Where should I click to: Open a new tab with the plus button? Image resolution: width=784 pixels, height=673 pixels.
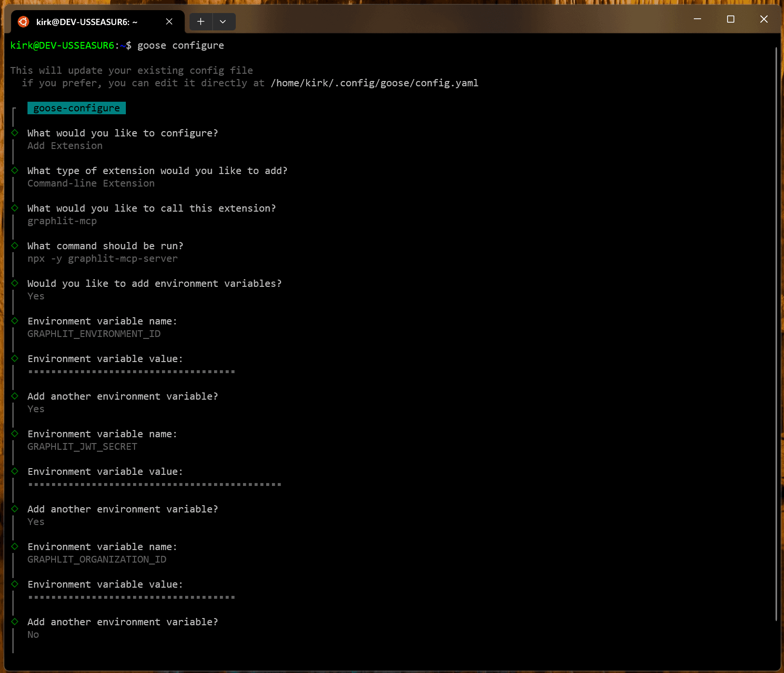click(x=201, y=22)
